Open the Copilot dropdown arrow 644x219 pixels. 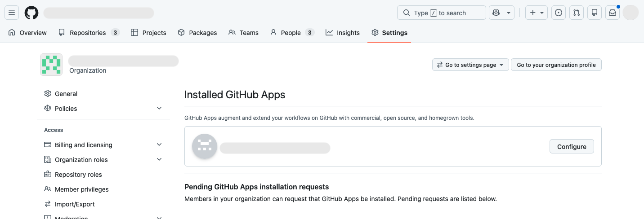pyautogui.click(x=509, y=13)
